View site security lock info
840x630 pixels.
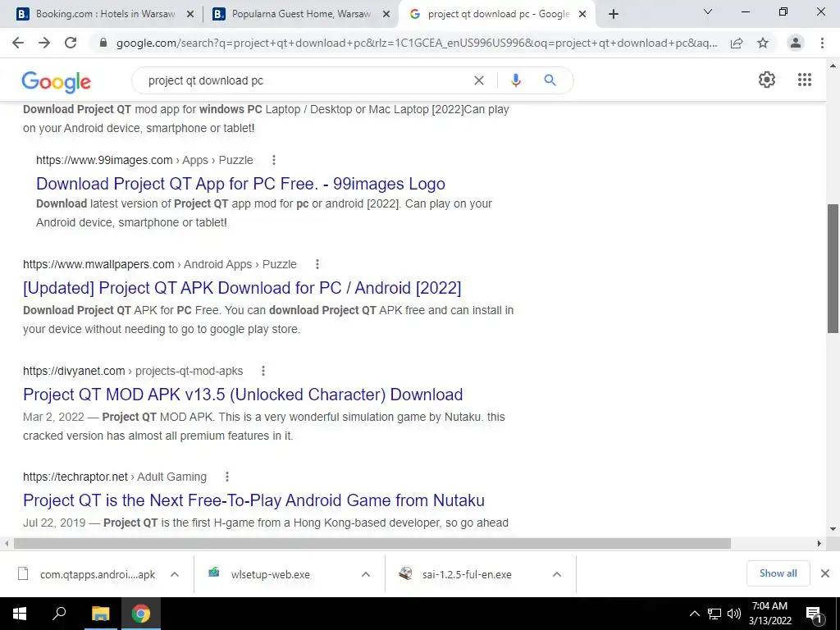(x=103, y=43)
